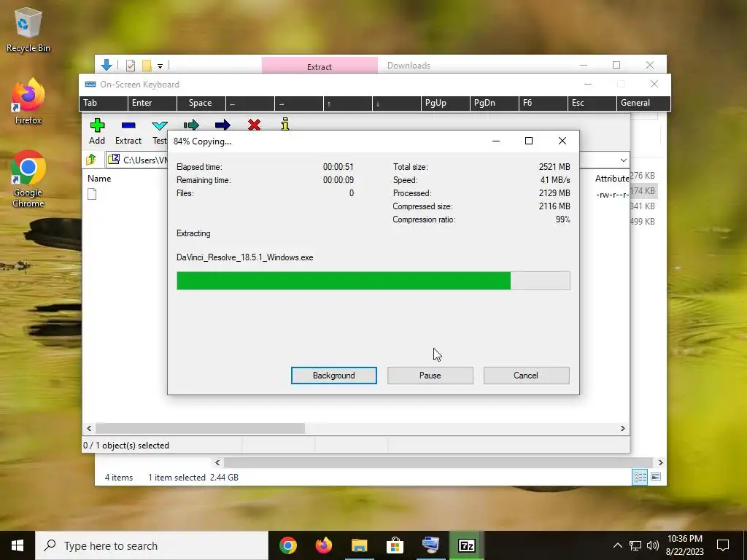Click the yellow Info icon

(x=285, y=124)
